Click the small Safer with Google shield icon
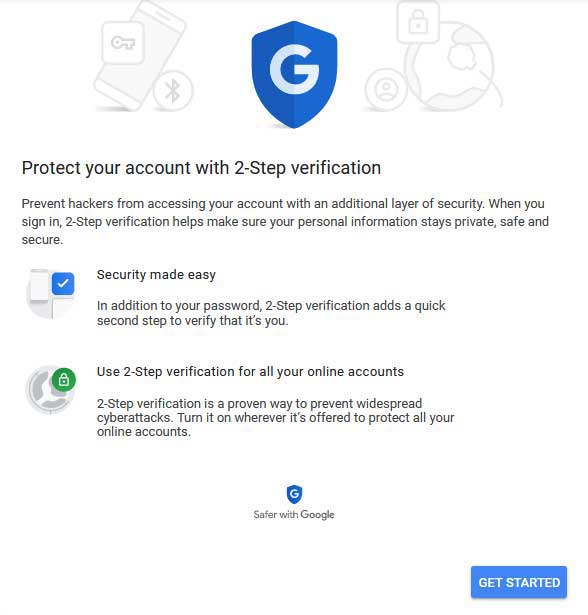 pos(294,494)
